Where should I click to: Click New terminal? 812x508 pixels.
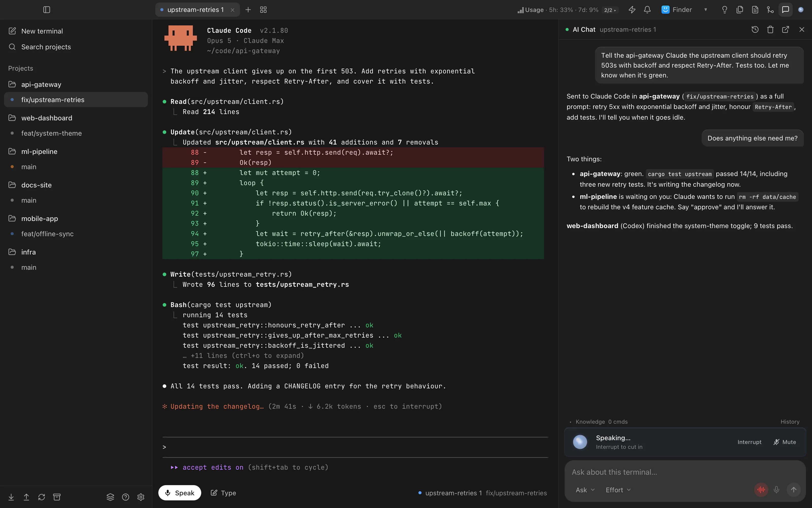pos(76,31)
